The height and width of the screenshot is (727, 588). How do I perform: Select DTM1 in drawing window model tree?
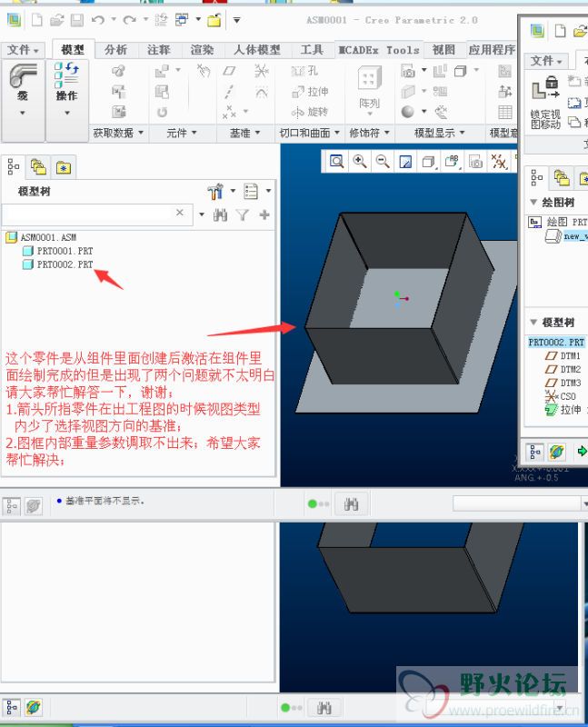(x=563, y=355)
